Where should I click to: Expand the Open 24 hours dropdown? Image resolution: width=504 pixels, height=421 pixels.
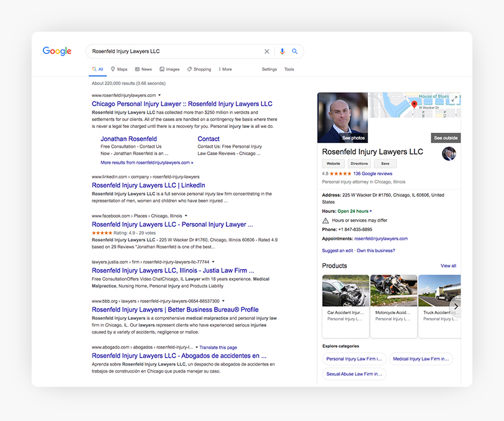click(x=371, y=212)
